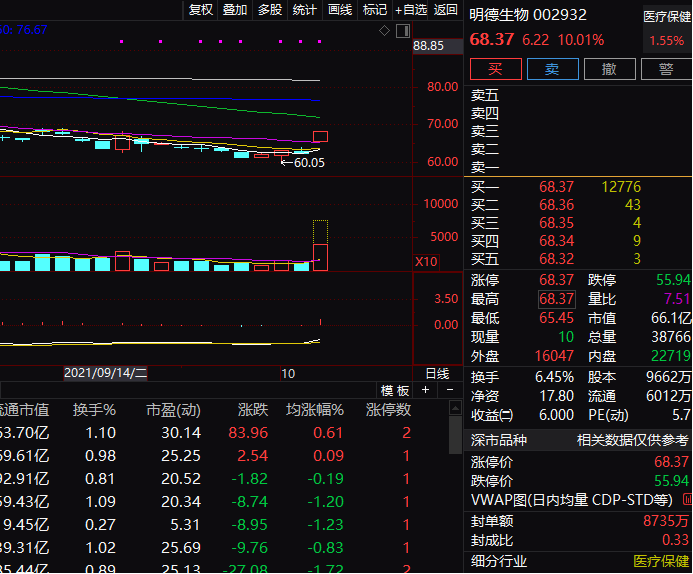
Task: Add stock via +自选
Action: click(410, 10)
